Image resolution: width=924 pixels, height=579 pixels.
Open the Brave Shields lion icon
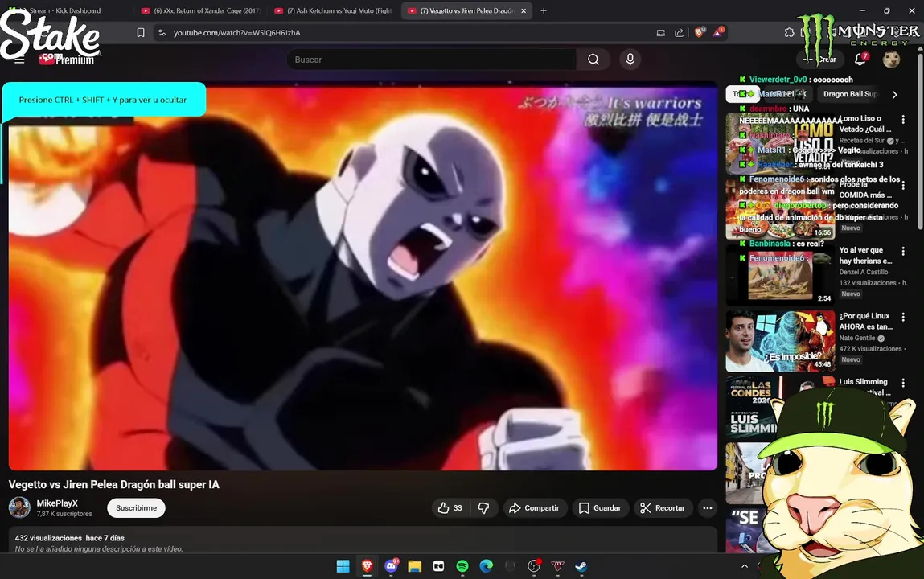point(700,32)
